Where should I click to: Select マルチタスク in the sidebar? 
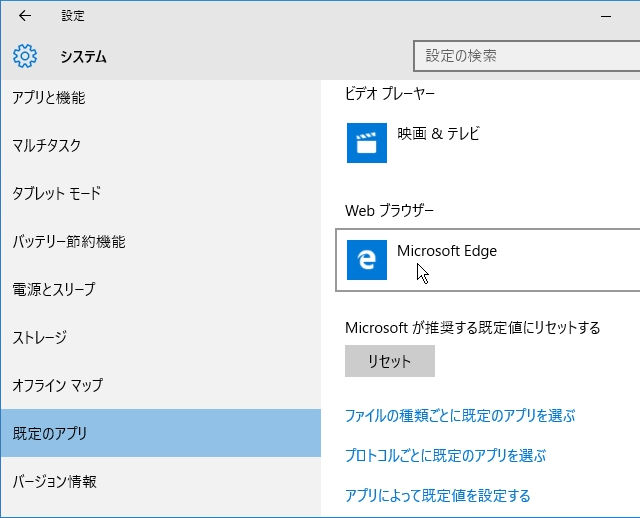tap(161, 145)
